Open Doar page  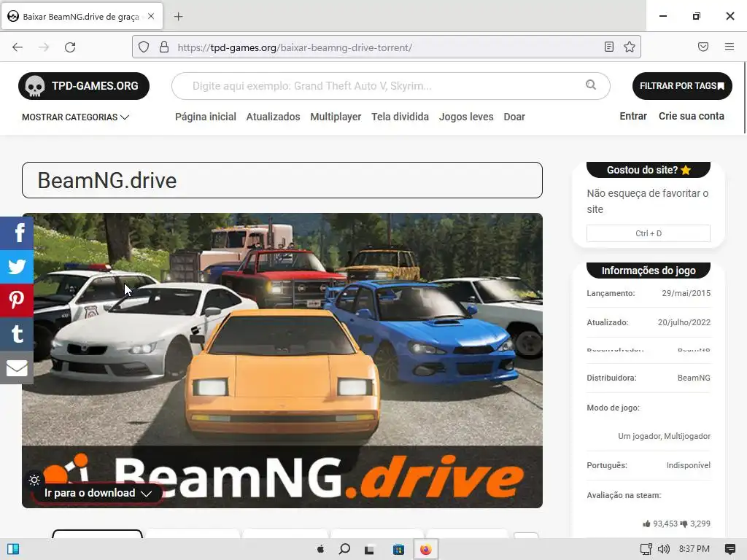[x=514, y=117]
